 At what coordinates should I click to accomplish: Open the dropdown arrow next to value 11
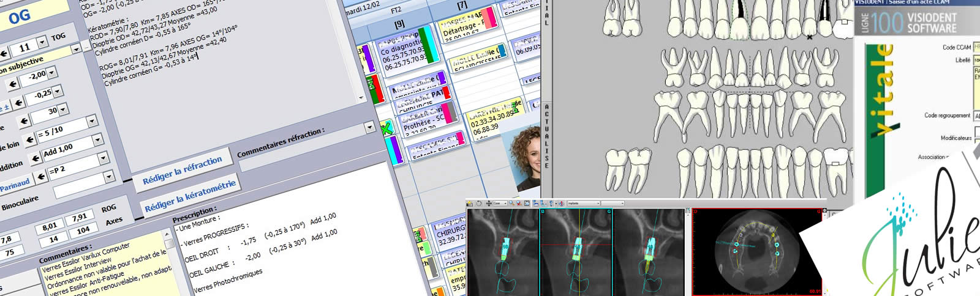point(42,42)
